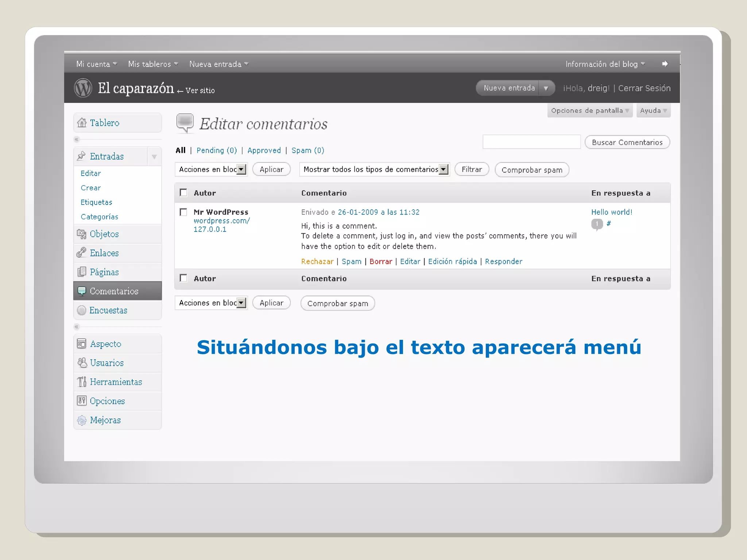Click the top Comprobar spam button
Image resolution: width=747 pixels, height=560 pixels.
click(532, 170)
